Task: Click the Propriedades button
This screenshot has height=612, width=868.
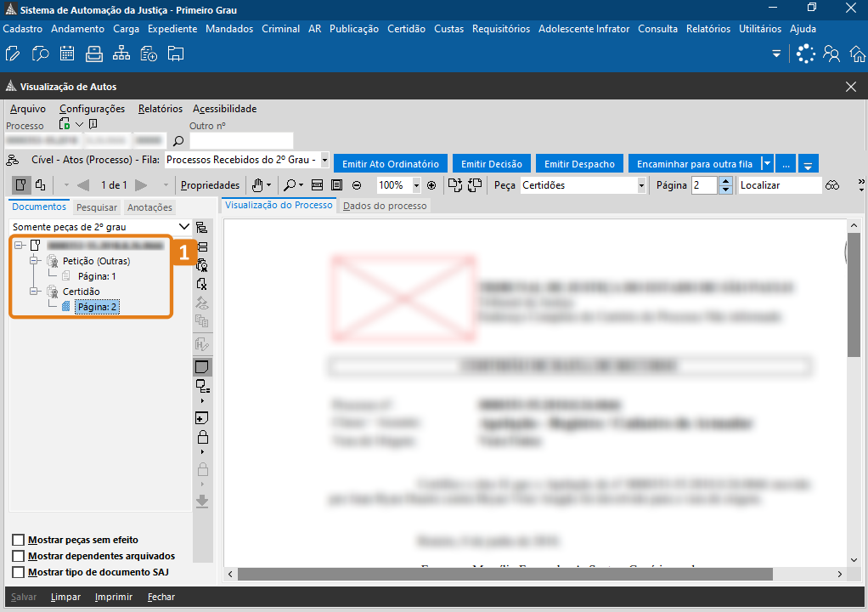Action: tap(210, 185)
